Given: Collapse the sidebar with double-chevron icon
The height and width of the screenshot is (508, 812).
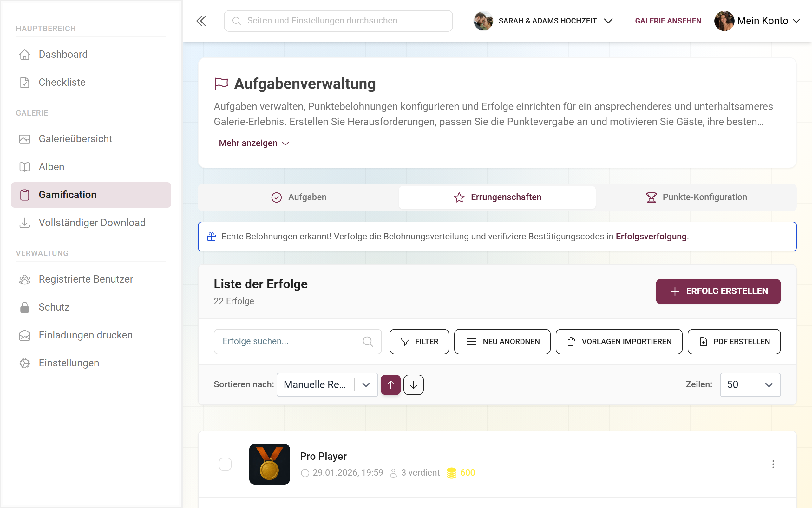Looking at the screenshot, I should (x=201, y=21).
